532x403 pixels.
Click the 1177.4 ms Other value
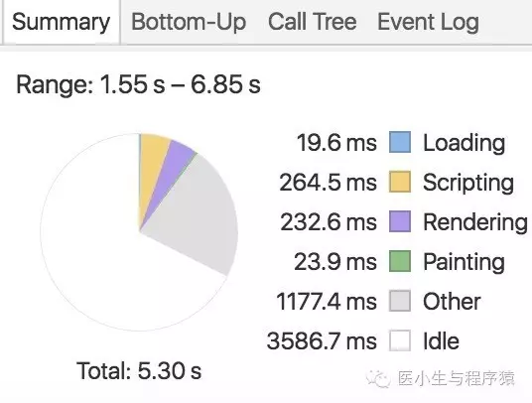point(327,301)
